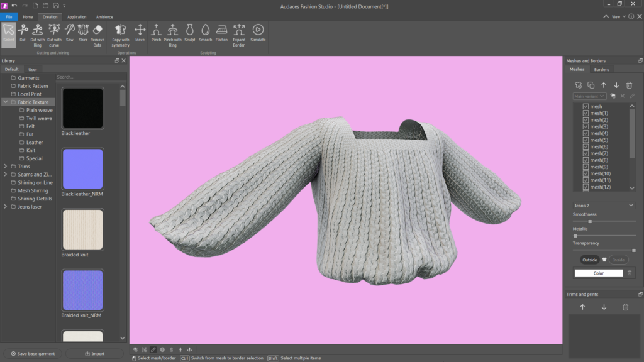
Task: Open the Main variant dropdown
Action: pos(589,96)
